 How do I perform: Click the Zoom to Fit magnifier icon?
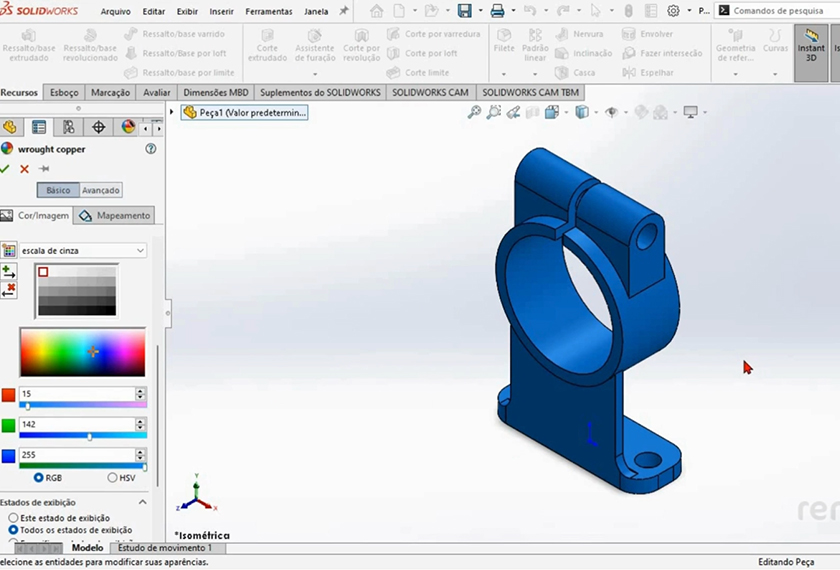pyautogui.click(x=475, y=113)
